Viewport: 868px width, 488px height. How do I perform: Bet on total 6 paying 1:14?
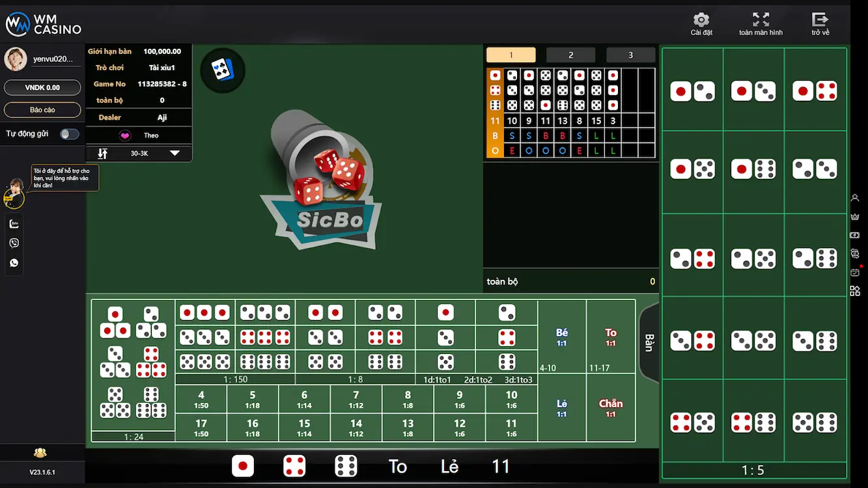tap(304, 400)
